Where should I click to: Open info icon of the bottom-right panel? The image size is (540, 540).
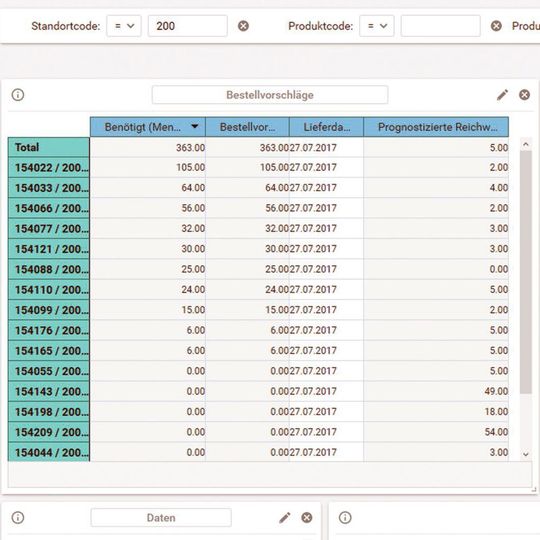(345, 517)
